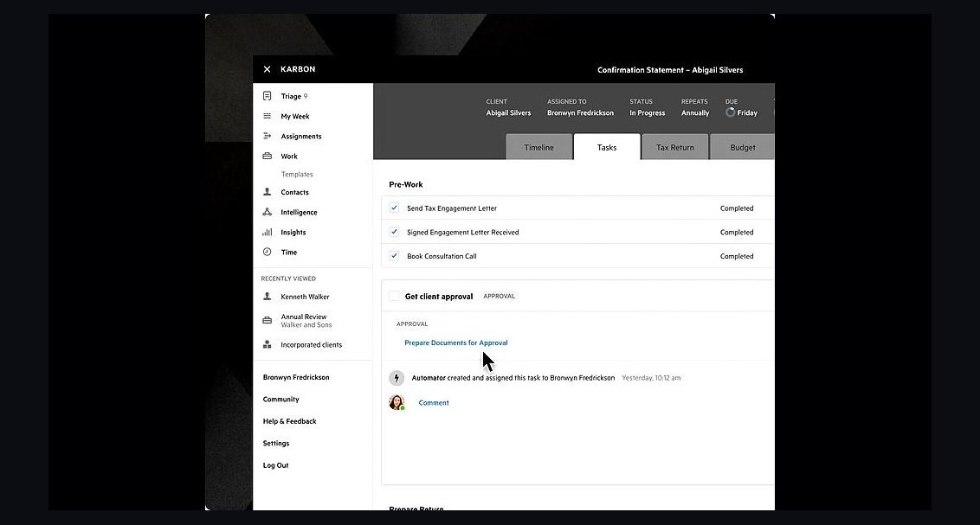Change assignee Bronwyn Fredrickson in header
This screenshot has height=525, width=980.
tap(580, 113)
